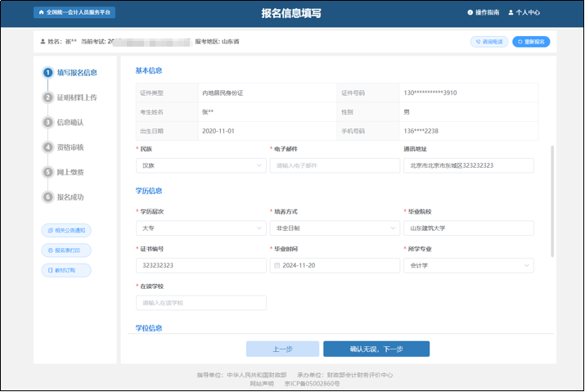Click step 6 报名成功 number icon
Image resolution: width=585 pixels, height=392 pixels.
point(48,197)
